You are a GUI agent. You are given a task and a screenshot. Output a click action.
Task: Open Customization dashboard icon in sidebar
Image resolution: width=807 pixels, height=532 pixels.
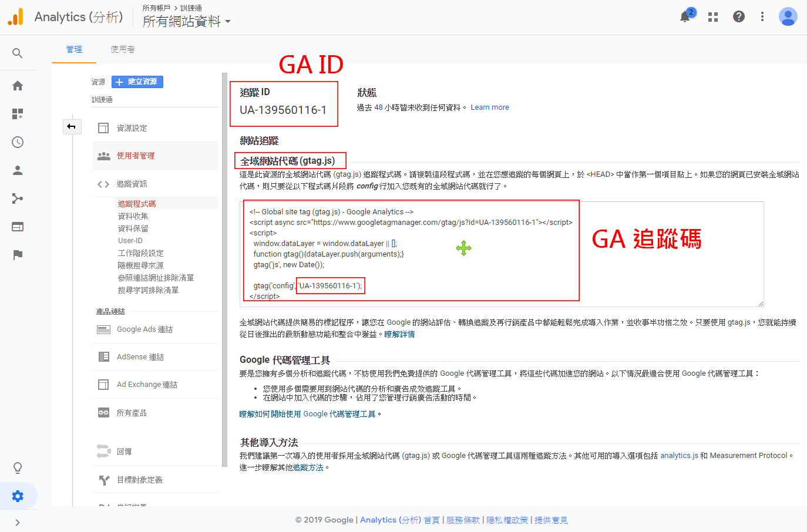[18, 114]
